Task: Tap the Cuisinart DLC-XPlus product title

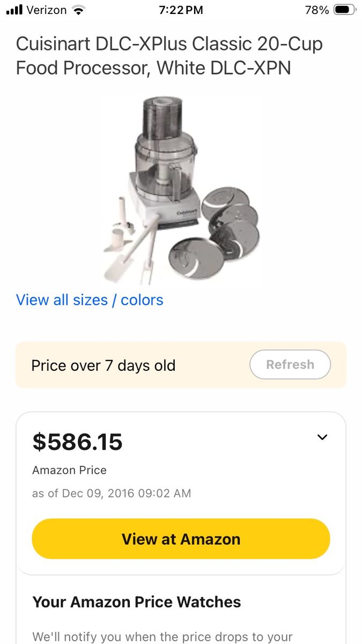Action: pyautogui.click(x=169, y=56)
